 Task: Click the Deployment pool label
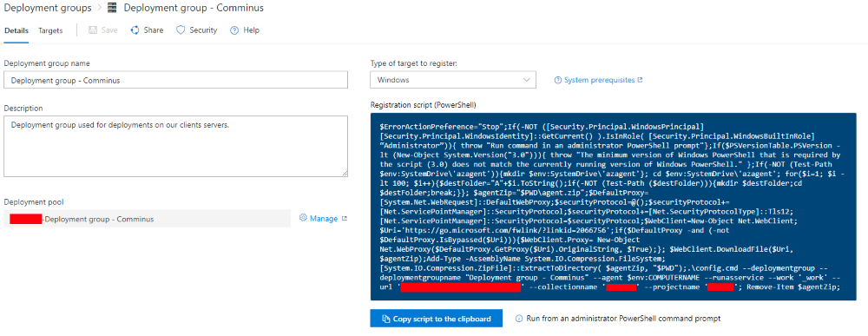(33, 202)
